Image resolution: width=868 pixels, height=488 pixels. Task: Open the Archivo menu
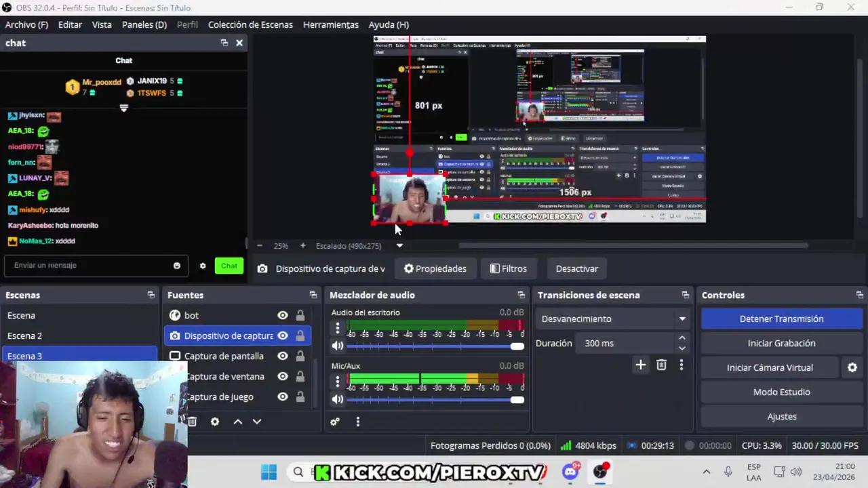point(26,24)
